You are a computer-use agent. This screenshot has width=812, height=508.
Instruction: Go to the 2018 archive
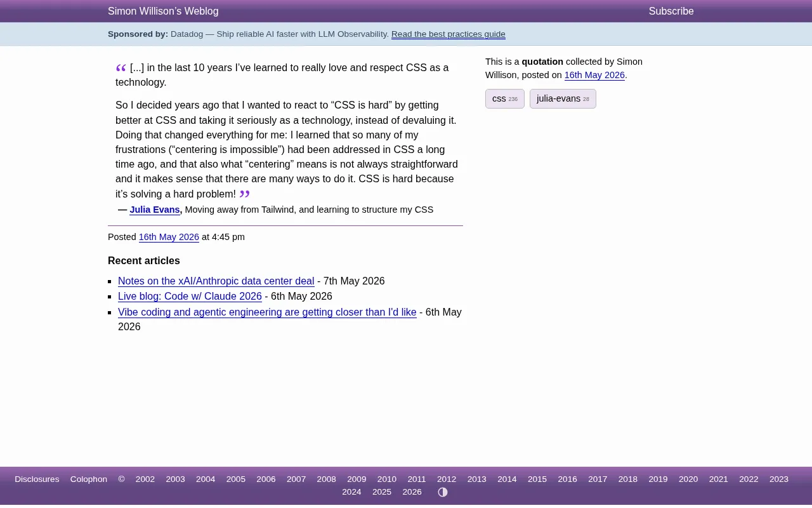click(628, 479)
